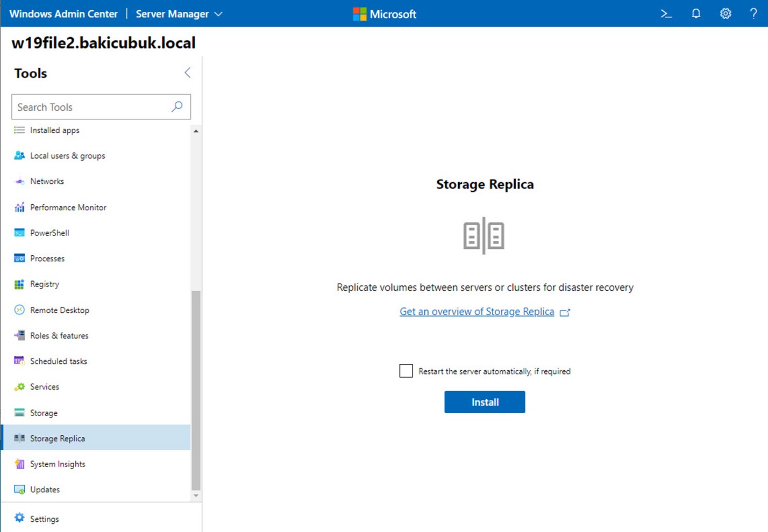Viewport: 768px width, 532px height.
Task: Click the Performance Monitor chart icon
Action: (19, 207)
